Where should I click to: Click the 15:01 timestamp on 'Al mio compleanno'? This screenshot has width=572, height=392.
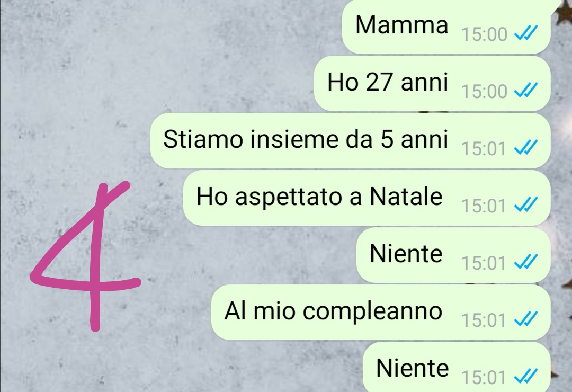click(484, 320)
